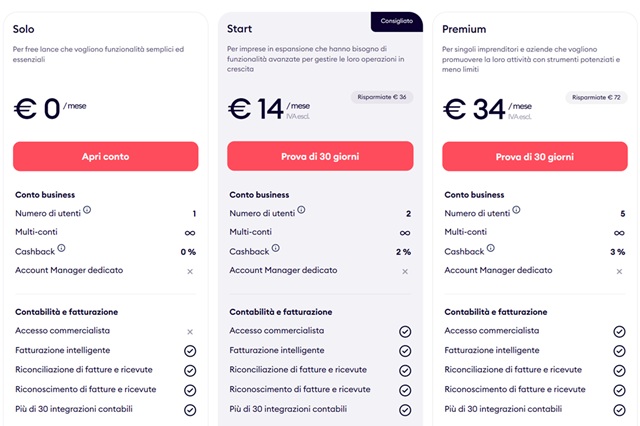The image size is (640, 426).
Task: Click Prova di 30 giorni under Start
Action: [x=320, y=156]
